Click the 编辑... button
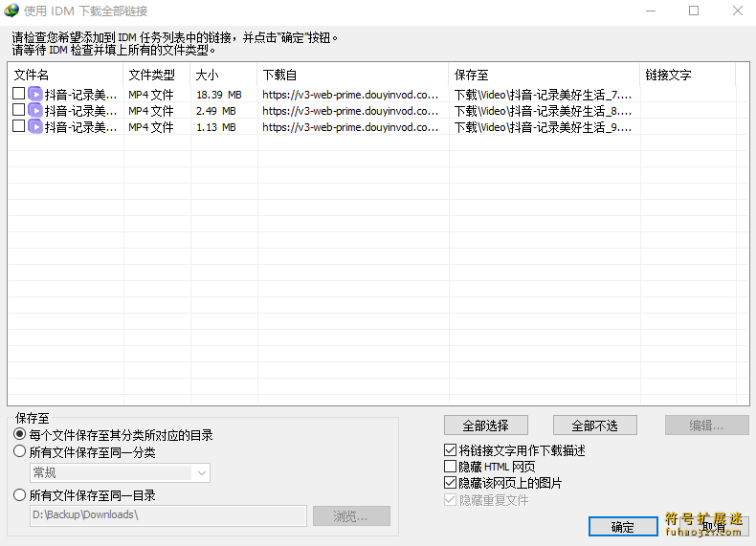The image size is (756, 546). tap(707, 426)
